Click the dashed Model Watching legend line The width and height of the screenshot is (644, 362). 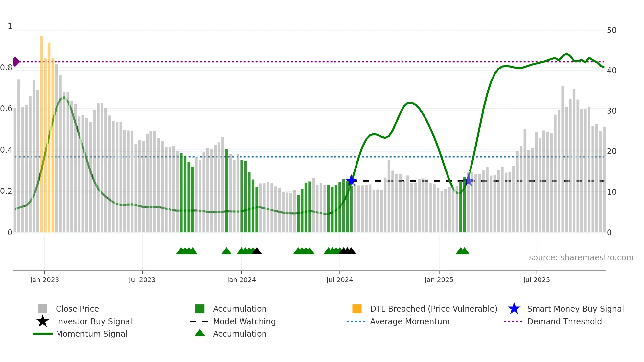coord(199,321)
